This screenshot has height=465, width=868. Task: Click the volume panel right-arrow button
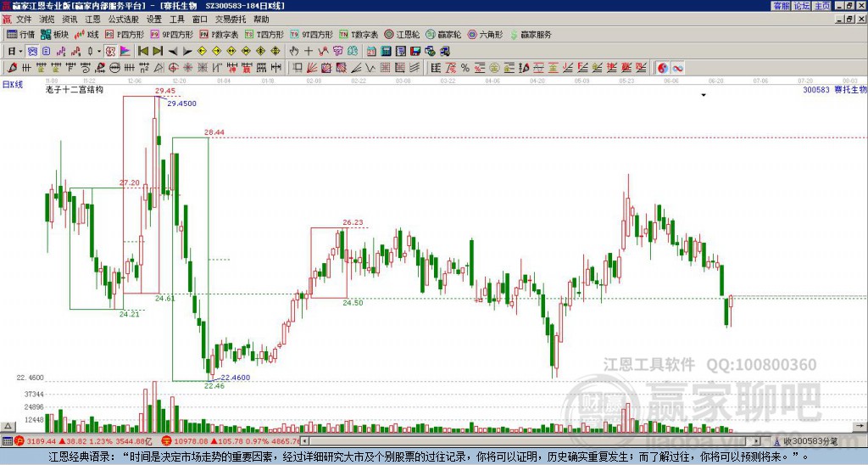point(860,426)
